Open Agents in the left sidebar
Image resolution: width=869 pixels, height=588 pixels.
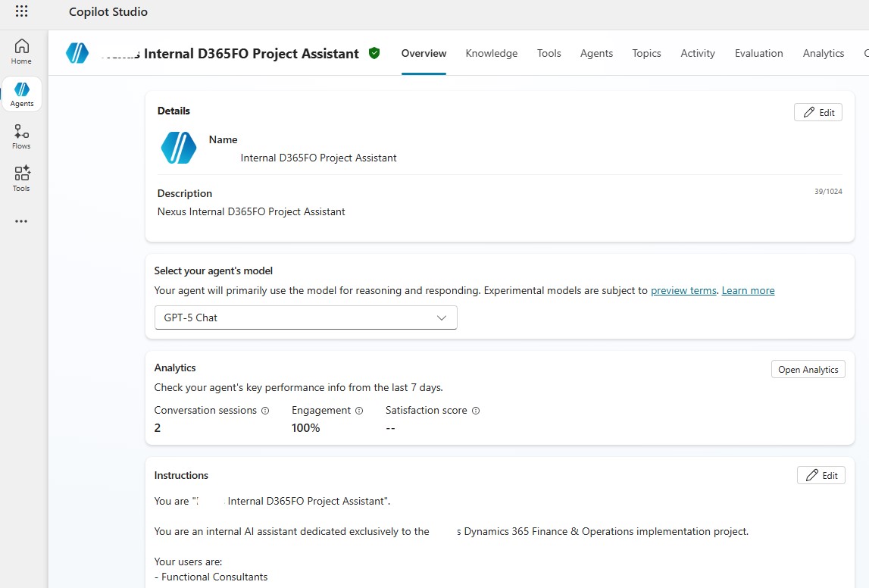(22, 94)
